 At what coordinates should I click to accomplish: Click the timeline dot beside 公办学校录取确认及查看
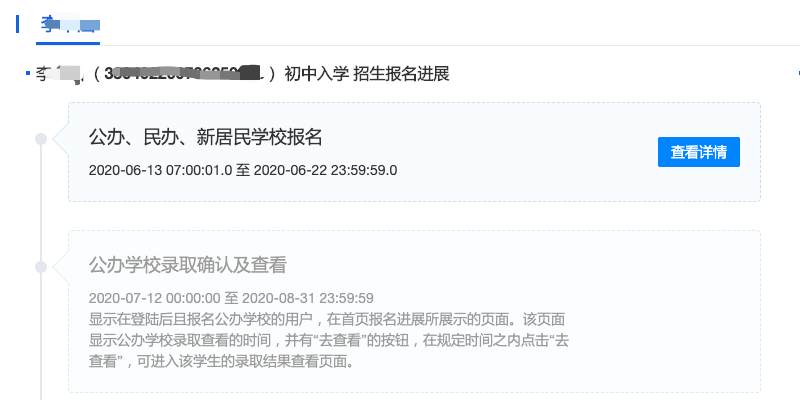tap(41, 267)
